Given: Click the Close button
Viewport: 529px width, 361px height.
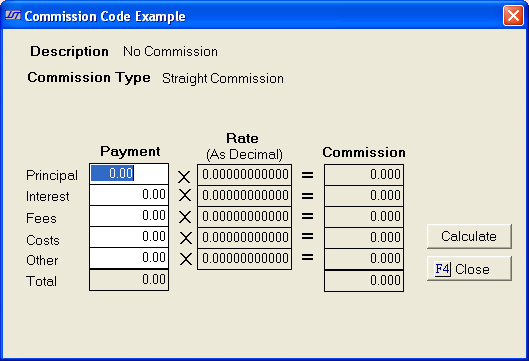Looking at the screenshot, I should coord(469,269).
